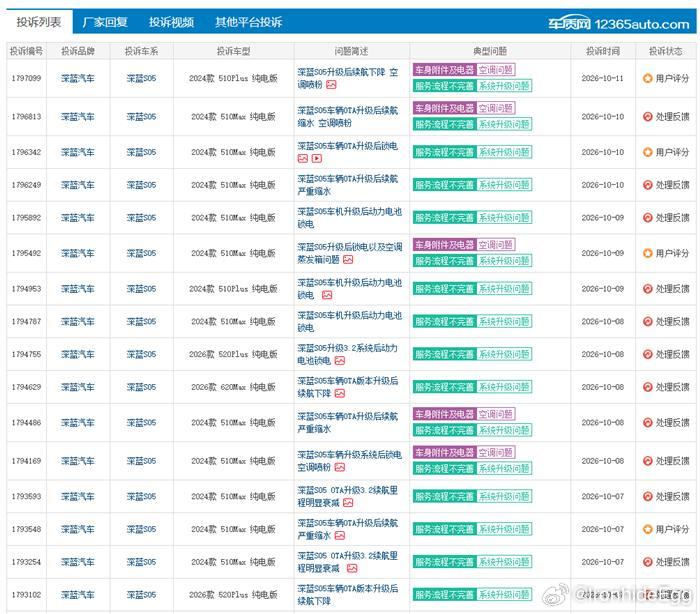Open image icon in complaint 1794629 description
This screenshot has height=614, width=700.
[x=340, y=393]
